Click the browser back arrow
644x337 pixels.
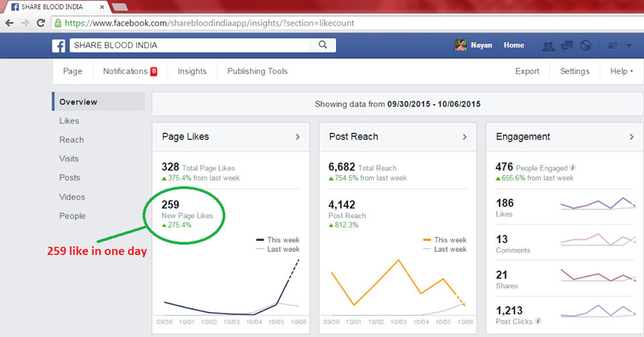click(9, 23)
